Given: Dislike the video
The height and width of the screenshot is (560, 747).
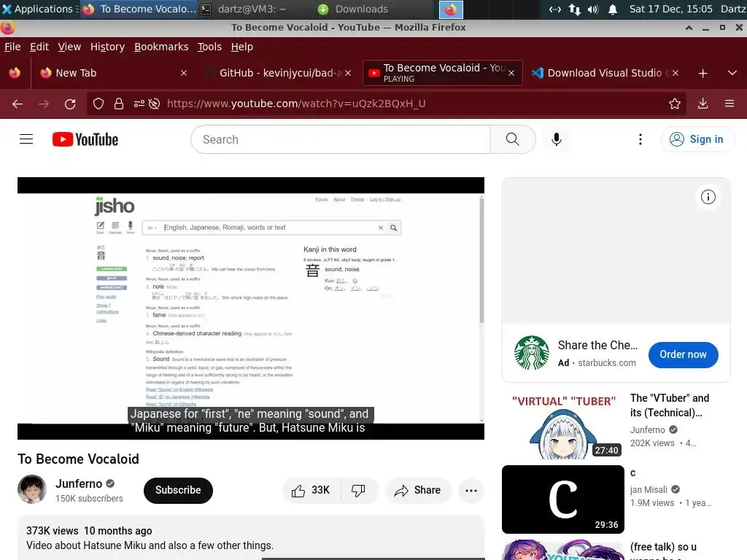Looking at the screenshot, I should [x=358, y=490].
